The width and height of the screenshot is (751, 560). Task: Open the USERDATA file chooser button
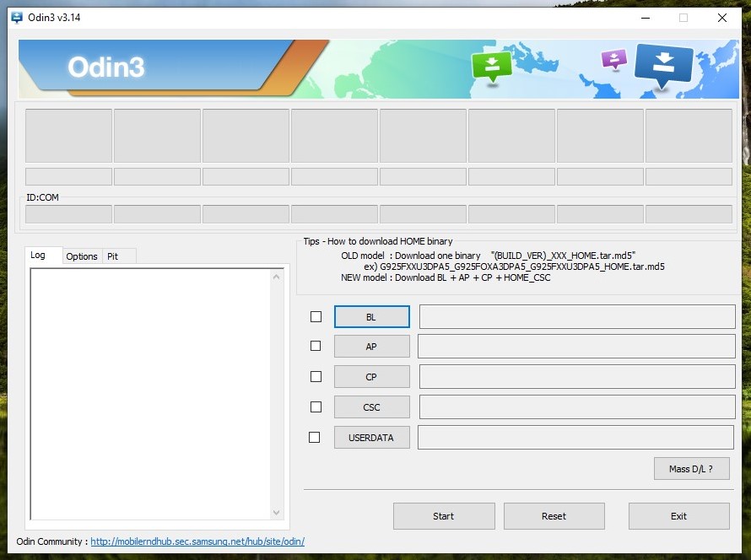point(371,438)
